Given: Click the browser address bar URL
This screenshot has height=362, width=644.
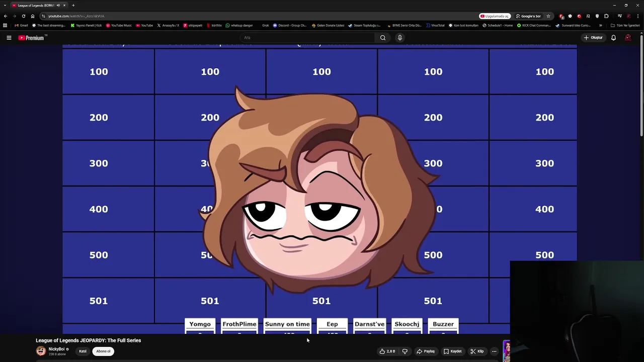Looking at the screenshot, I should pos(76,16).
